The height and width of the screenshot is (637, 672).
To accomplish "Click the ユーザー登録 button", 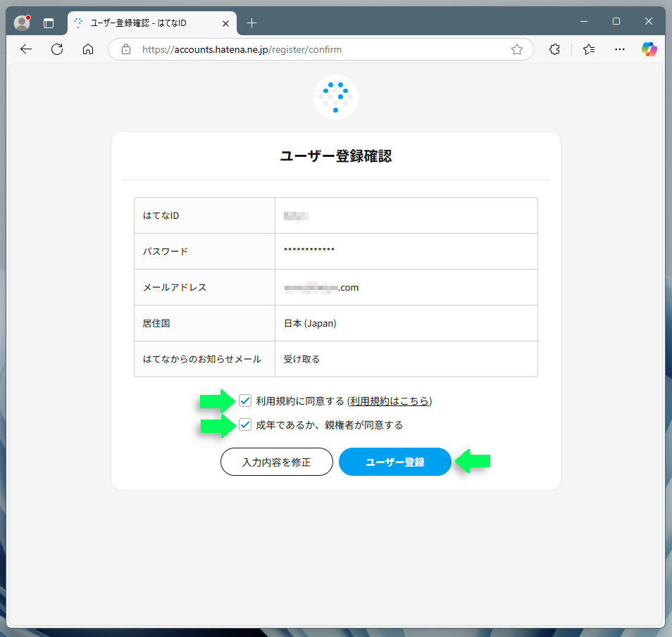I will pos(394,462).
